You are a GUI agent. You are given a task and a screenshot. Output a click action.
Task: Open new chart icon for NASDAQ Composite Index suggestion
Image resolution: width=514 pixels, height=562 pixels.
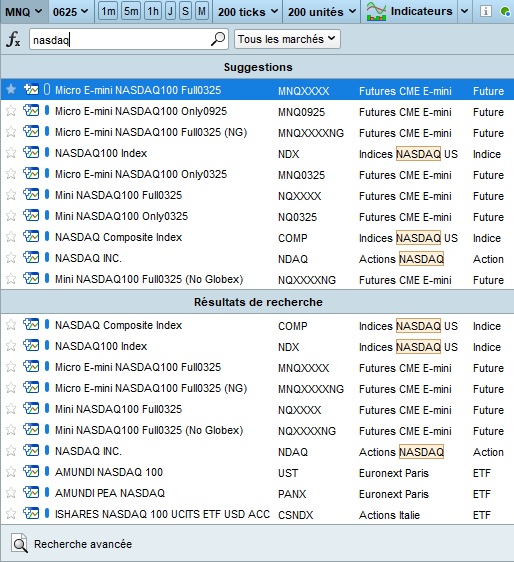31,236
